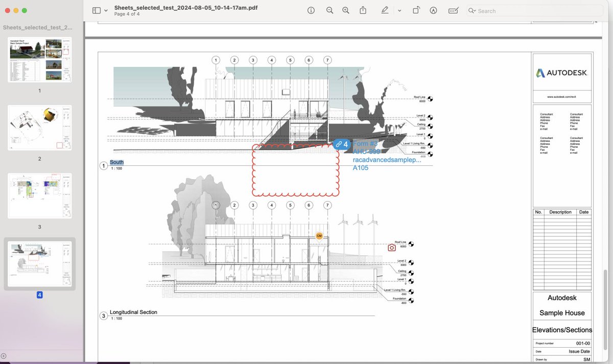The height and width of the screenshot is (364, 613).
Task: Click the 'Elevations/Sections' sheet title
Action: (x=562, y=330)
